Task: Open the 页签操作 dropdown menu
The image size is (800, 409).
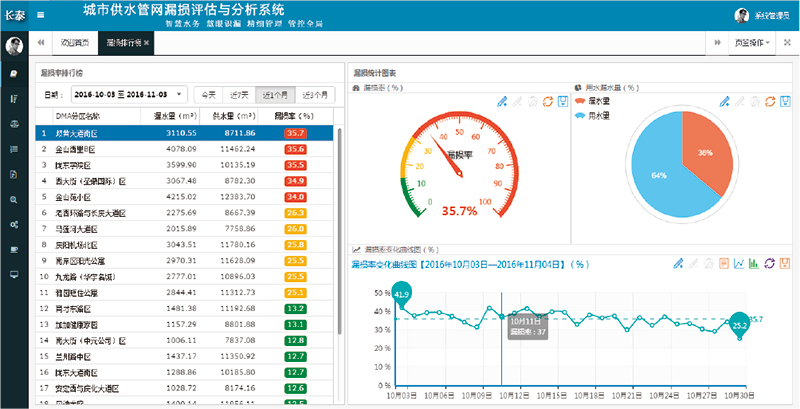Action: 753,44
